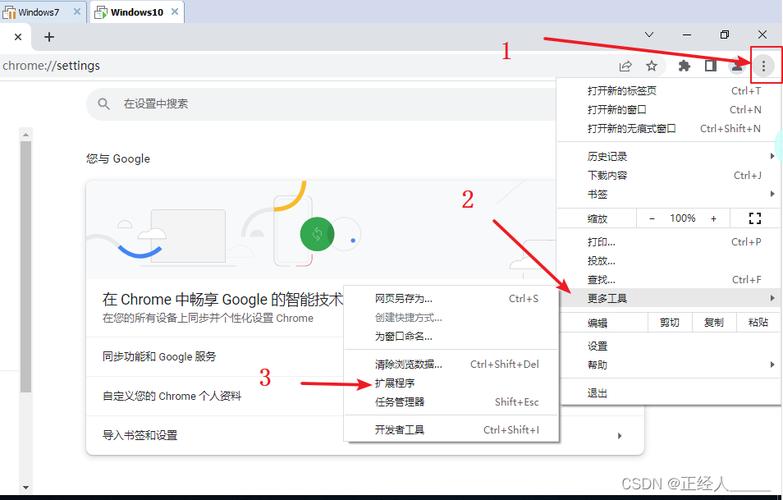Viewport: 783px width, 500px height.
Task: Open 任务管理器 from the submenu
Action: (x=451, y=402)
